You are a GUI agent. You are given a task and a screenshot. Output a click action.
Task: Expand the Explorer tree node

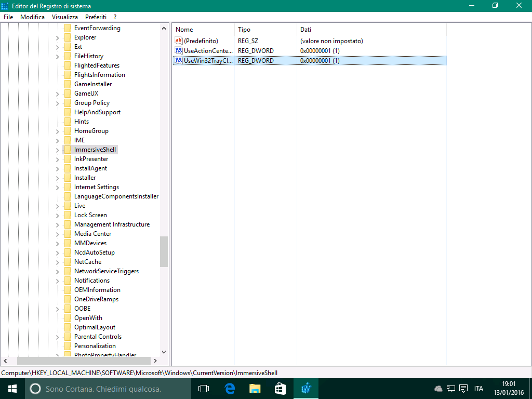click(57, 38)
